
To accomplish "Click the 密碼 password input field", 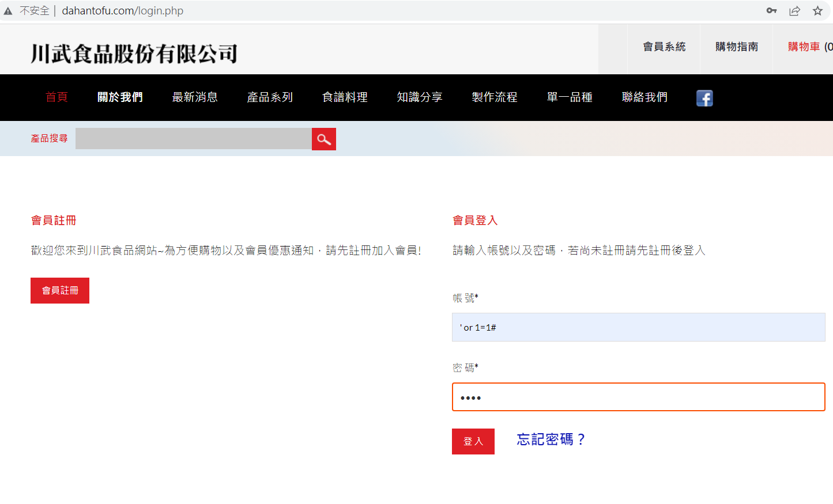I will point(639,397).
